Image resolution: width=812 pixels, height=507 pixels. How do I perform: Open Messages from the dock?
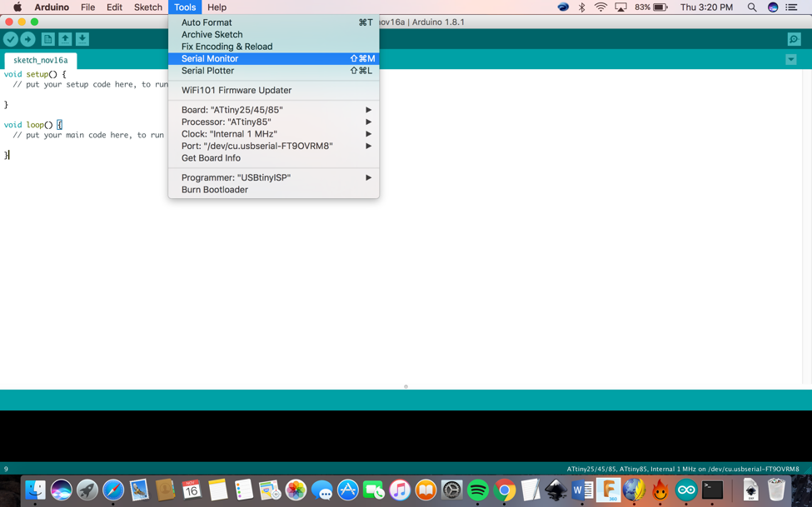pyautogui.click(x=321, y=490)
